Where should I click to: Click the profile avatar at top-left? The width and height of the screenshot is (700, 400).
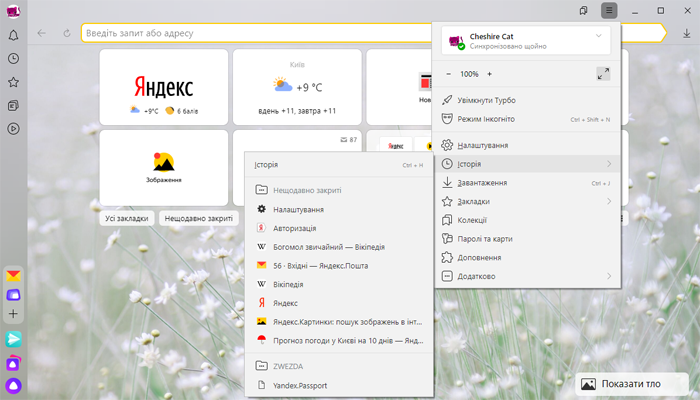click(13, 11)
